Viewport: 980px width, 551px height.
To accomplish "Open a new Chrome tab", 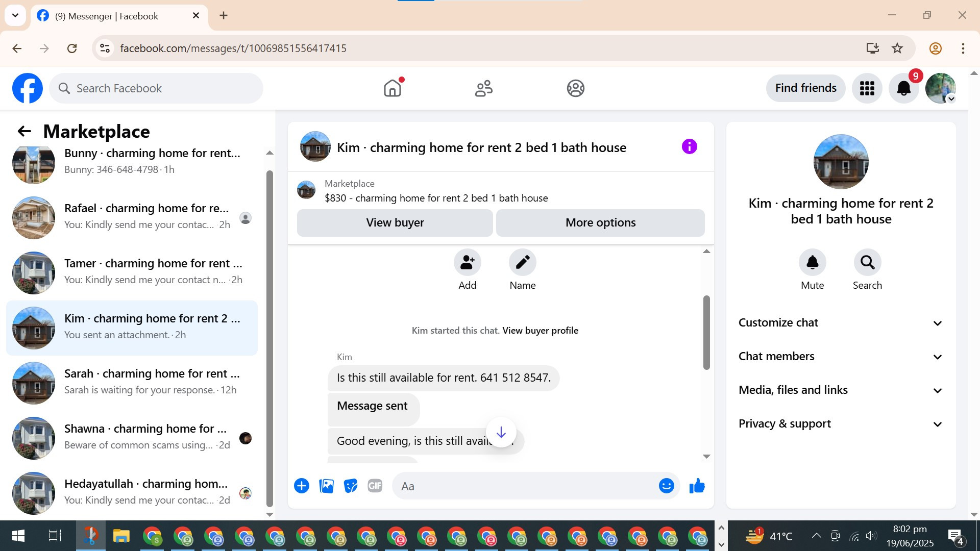I will (224, 16).
